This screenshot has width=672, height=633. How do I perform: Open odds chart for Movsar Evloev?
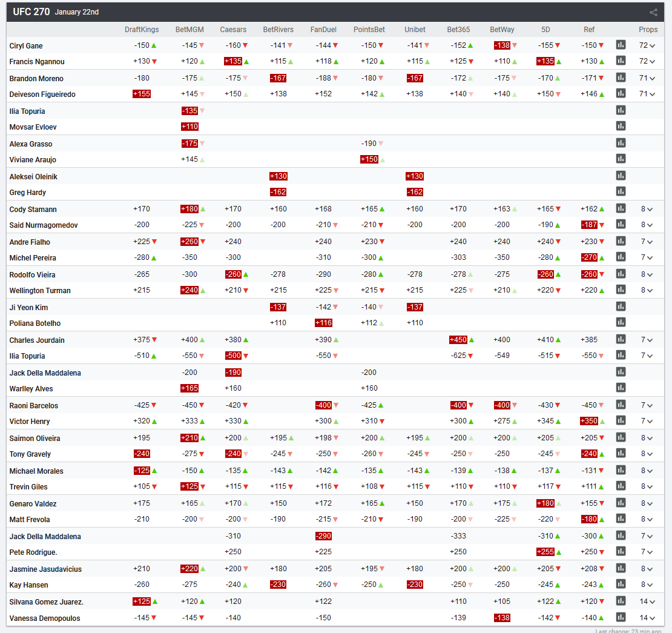coord(621,126)
